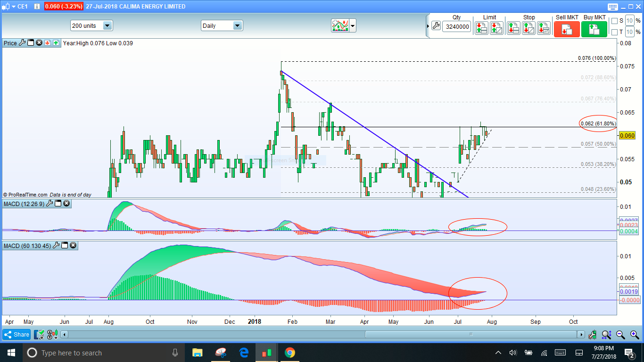Click the red down arrow in Price panel
The image size is (644, 362).
[x=48, y=43]
